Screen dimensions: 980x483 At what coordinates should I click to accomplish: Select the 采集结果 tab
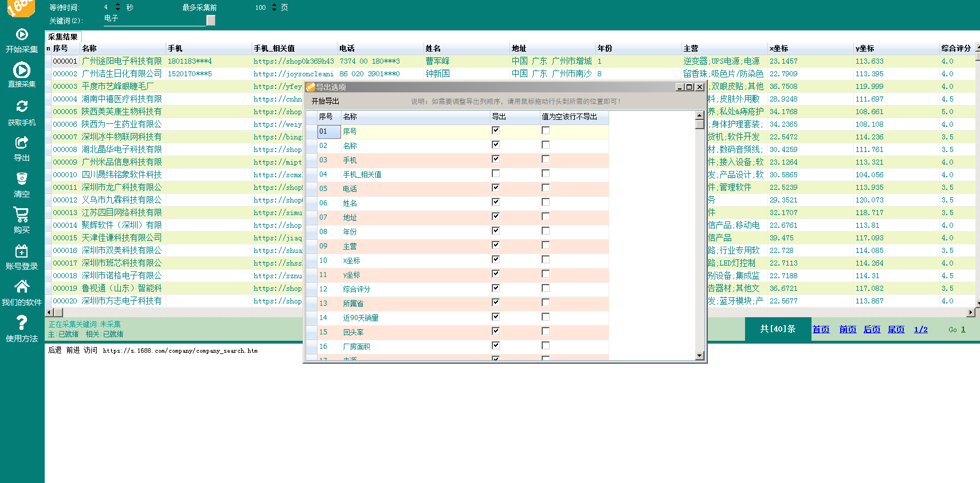pyautogui.click(x=63, y=37)
